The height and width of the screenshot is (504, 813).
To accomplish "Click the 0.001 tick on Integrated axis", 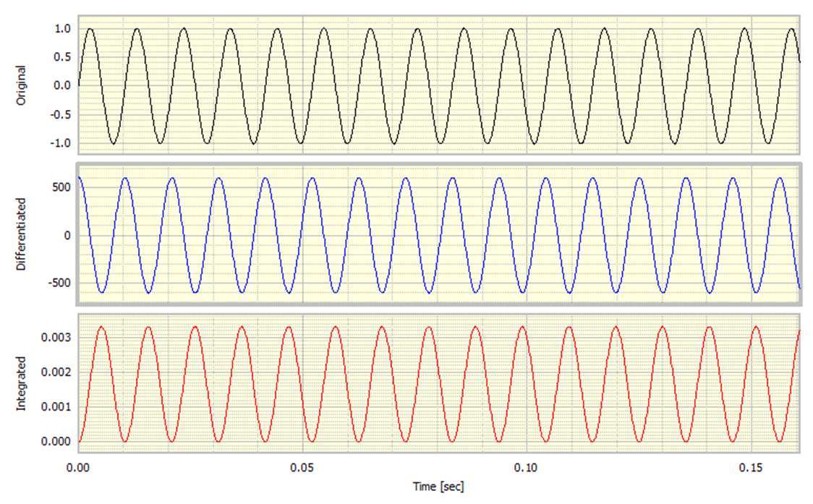I will 56,406.
